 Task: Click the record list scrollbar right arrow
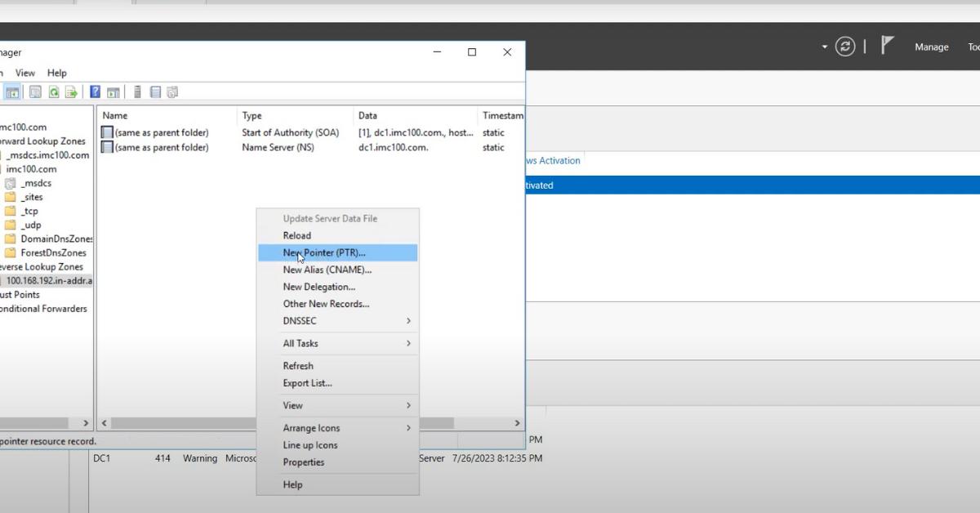click(x=516, y=423)
